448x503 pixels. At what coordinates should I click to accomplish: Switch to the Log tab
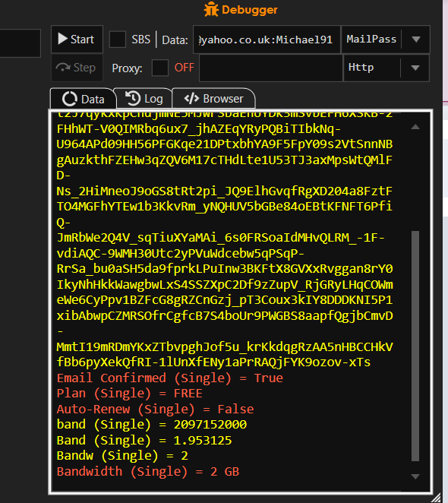coord(144,99)
